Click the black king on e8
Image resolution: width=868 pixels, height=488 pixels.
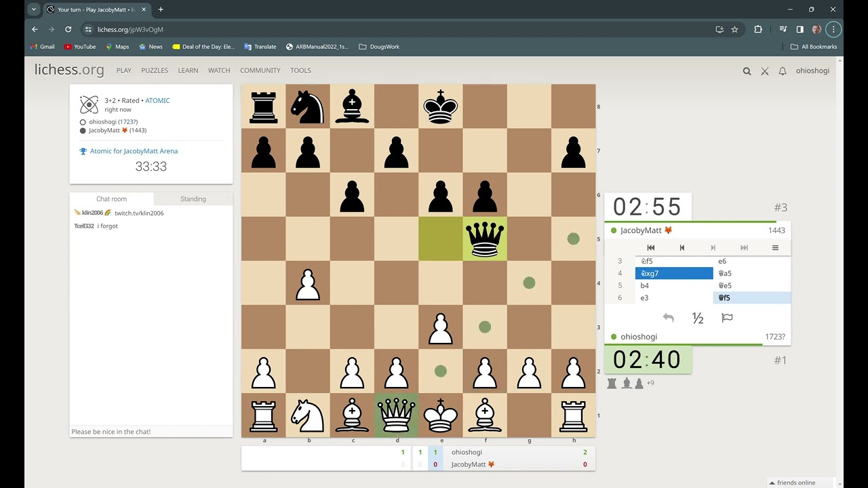(441, 106)
